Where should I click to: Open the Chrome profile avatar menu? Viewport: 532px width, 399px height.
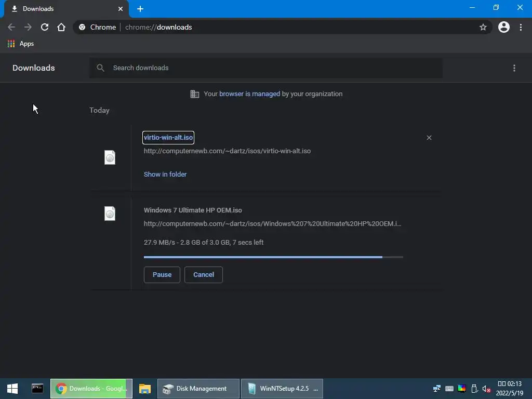[x=504, y=27]
